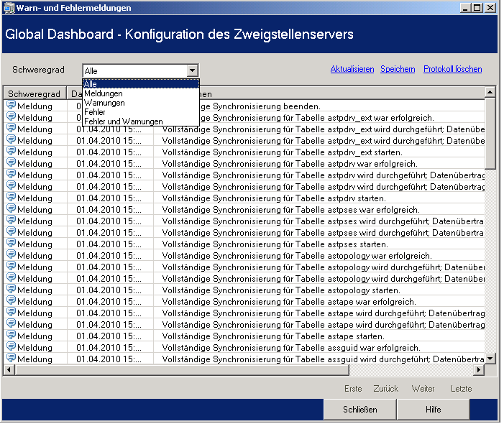Select the message 'assguid wird durchgeführt'
504x424 pixels.
tap(323, 359)
